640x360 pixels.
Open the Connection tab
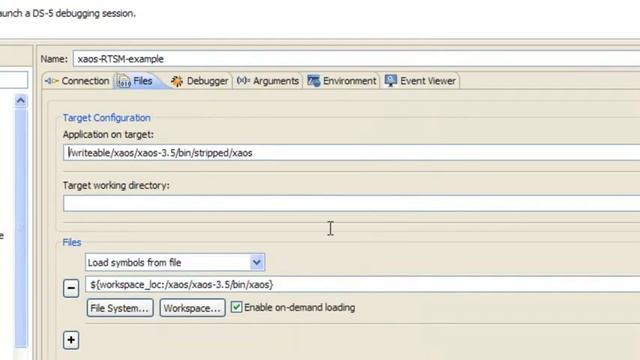point(77,81)
